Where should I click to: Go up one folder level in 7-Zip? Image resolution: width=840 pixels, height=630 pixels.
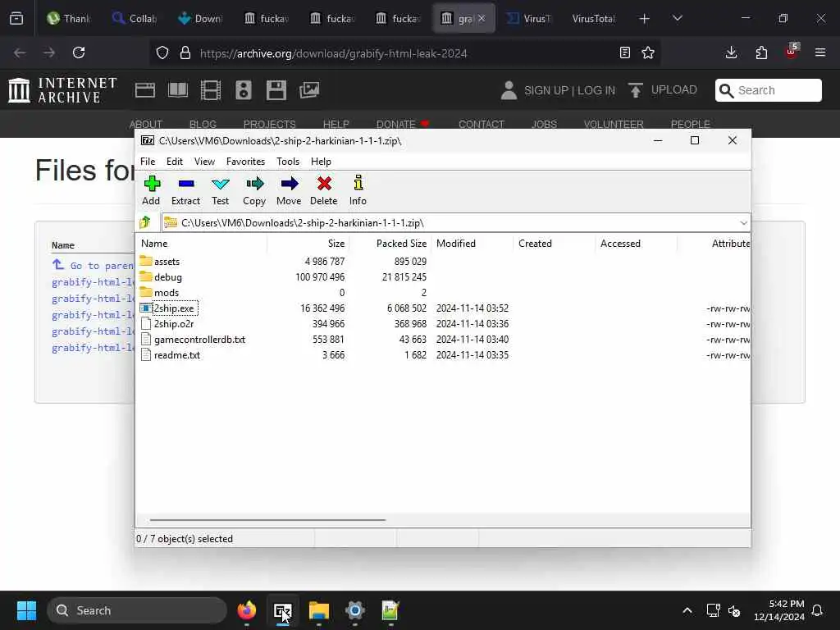pyautogui.click(x=145, y=222)
